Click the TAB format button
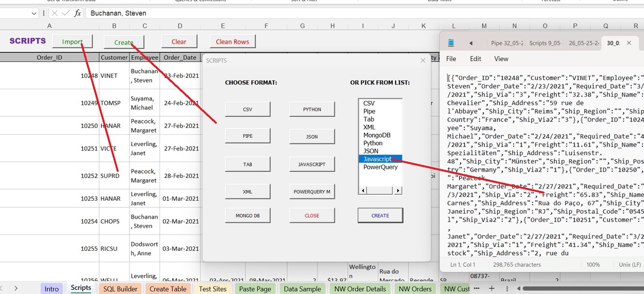The height and width of the screenshot is (294, 644). pos(247,165)
